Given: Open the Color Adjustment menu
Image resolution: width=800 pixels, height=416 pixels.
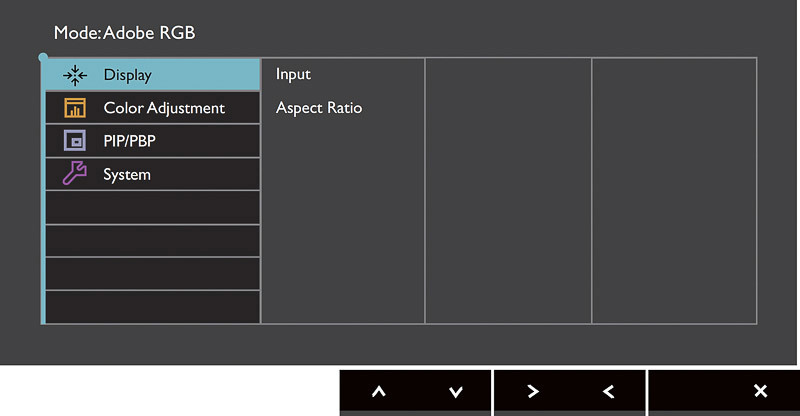Looking at the screenshot, I should [153, 108].
